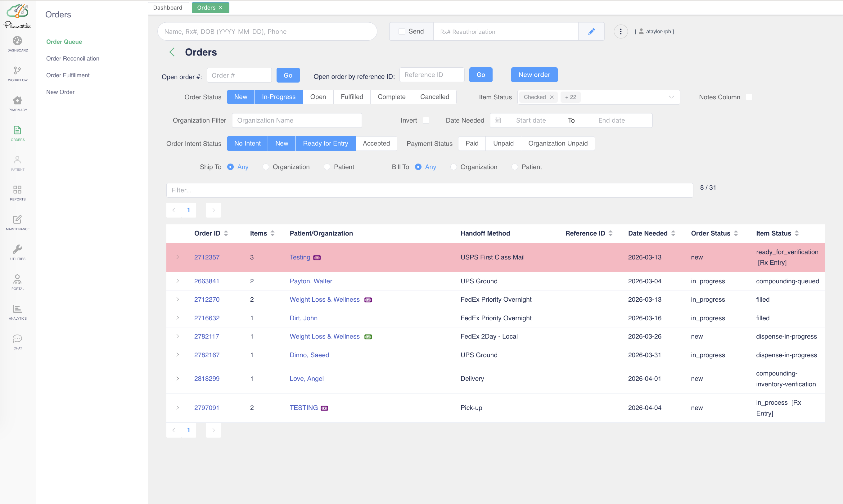Check the Invert checkbox

tap(426, 120)
